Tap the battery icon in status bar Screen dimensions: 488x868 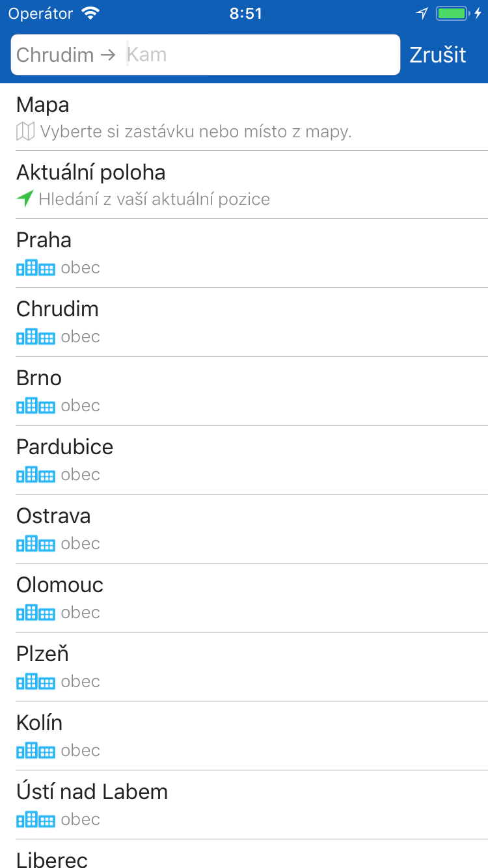[x=452, y=14]
